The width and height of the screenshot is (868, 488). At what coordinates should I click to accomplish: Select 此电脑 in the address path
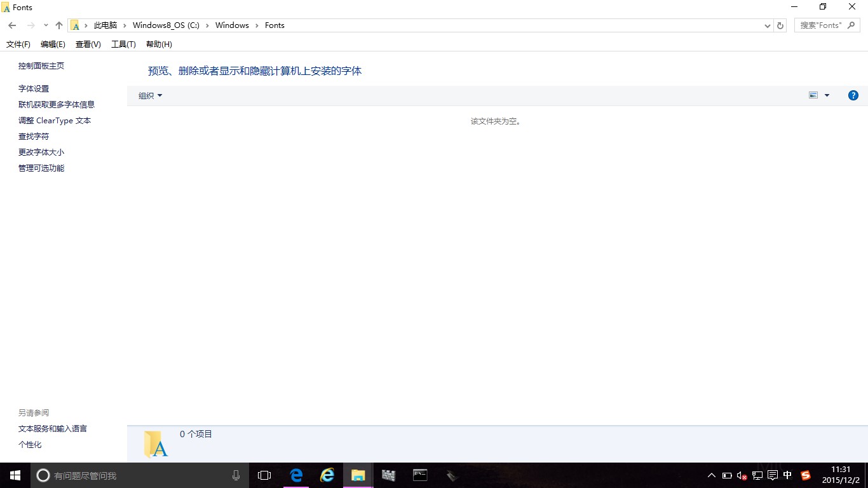(105, 25)
